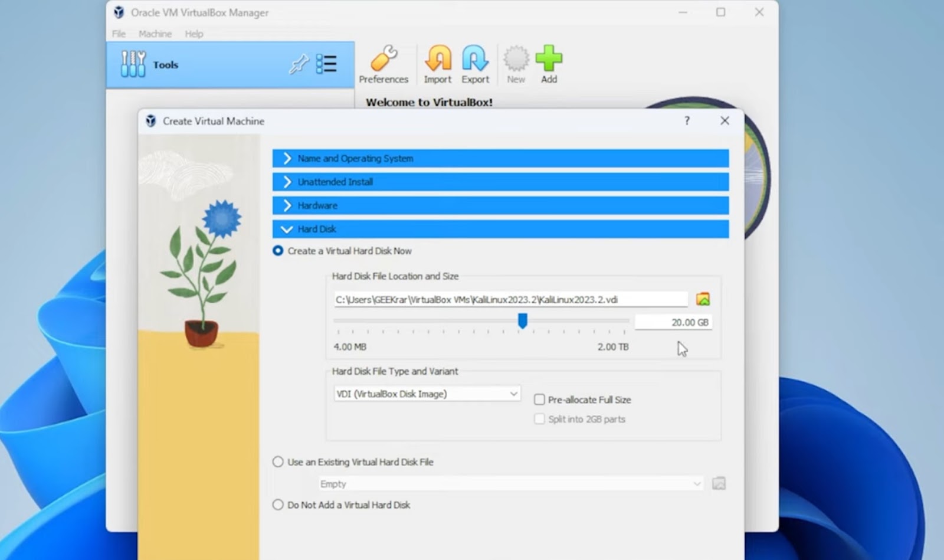Expand Name and Operating System section
The image size is (944, 560).
pos(500,158)
